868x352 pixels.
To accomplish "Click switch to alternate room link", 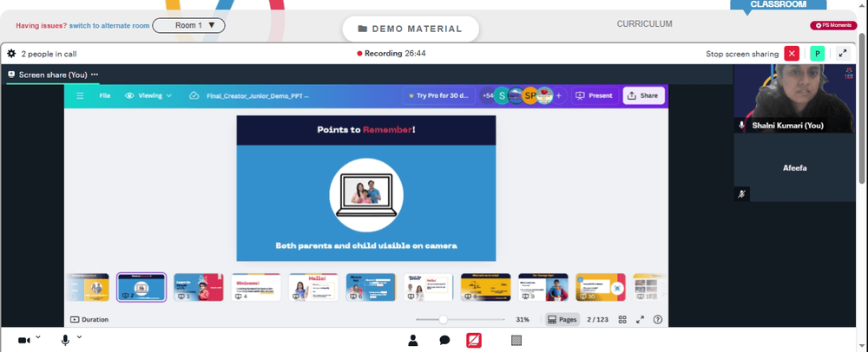I will (x=109, y=25).
